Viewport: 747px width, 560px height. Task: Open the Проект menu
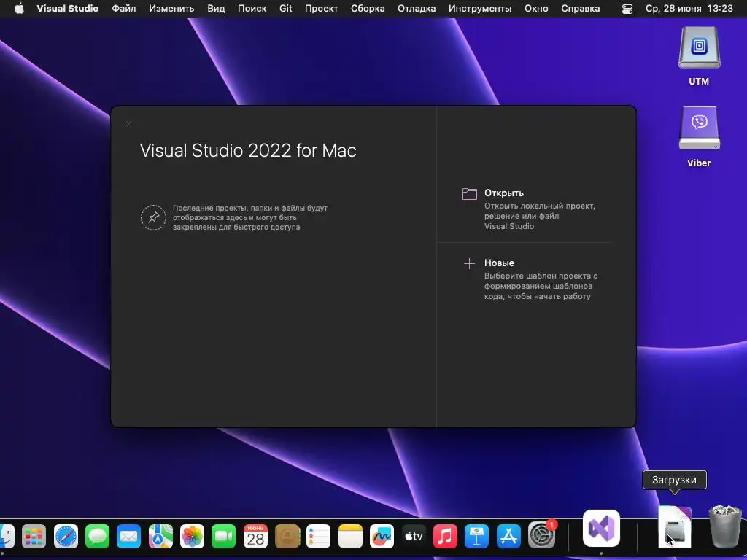[x=322, y=8]
